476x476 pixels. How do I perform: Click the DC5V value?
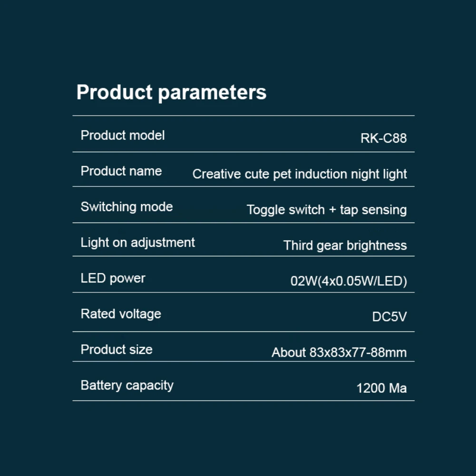pos(389,317)
